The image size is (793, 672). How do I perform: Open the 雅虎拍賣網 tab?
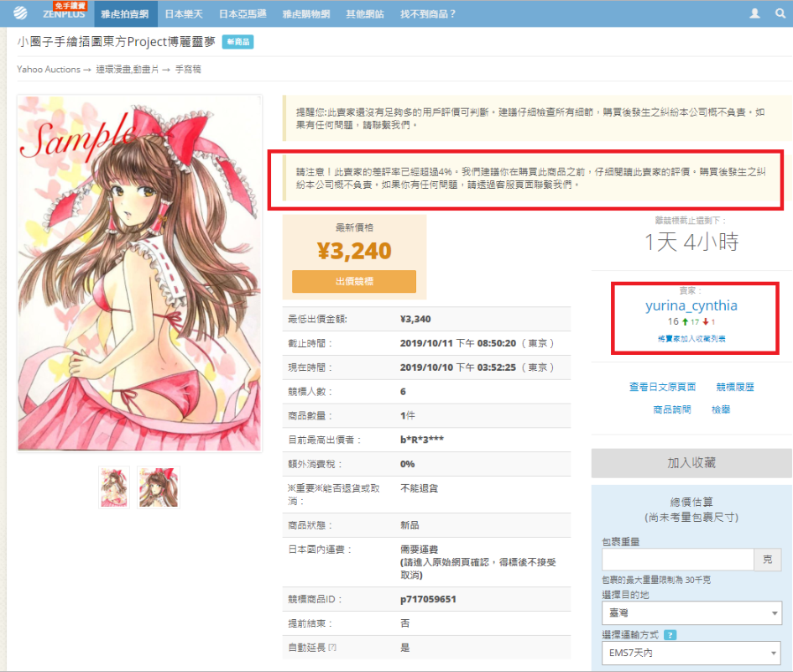125,13
